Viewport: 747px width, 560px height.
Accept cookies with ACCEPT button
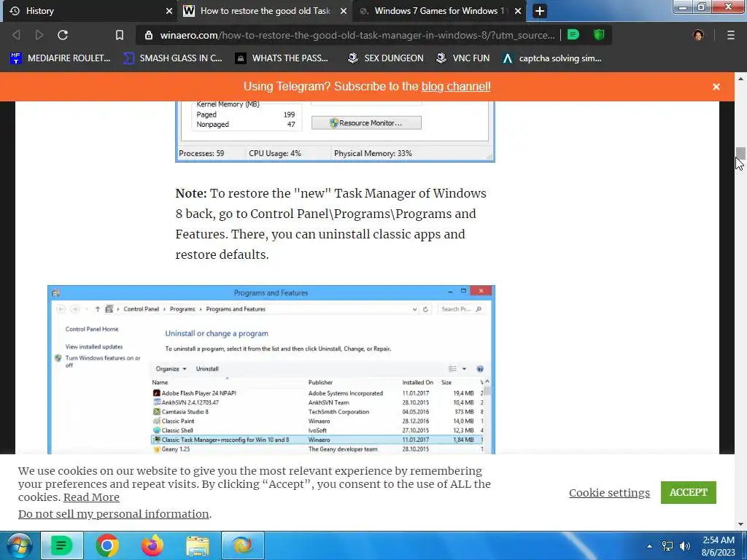(689, 492)
